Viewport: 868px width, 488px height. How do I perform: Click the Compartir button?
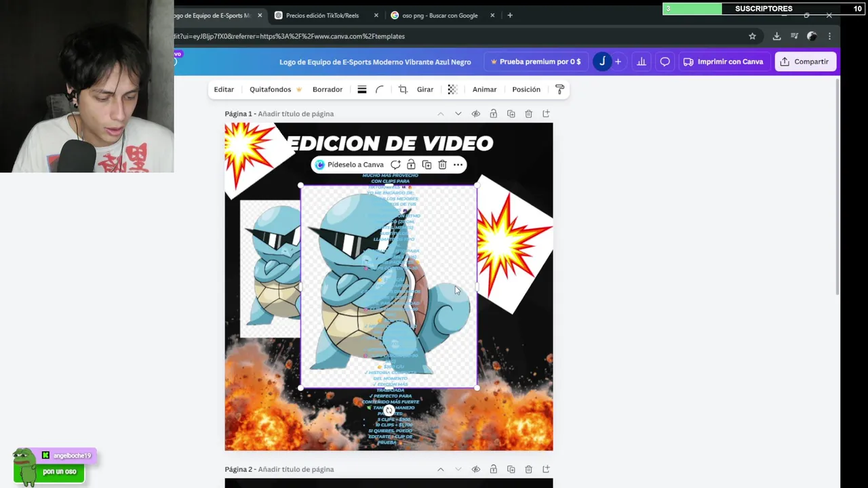pyautogui.click(x=805, y=62)
